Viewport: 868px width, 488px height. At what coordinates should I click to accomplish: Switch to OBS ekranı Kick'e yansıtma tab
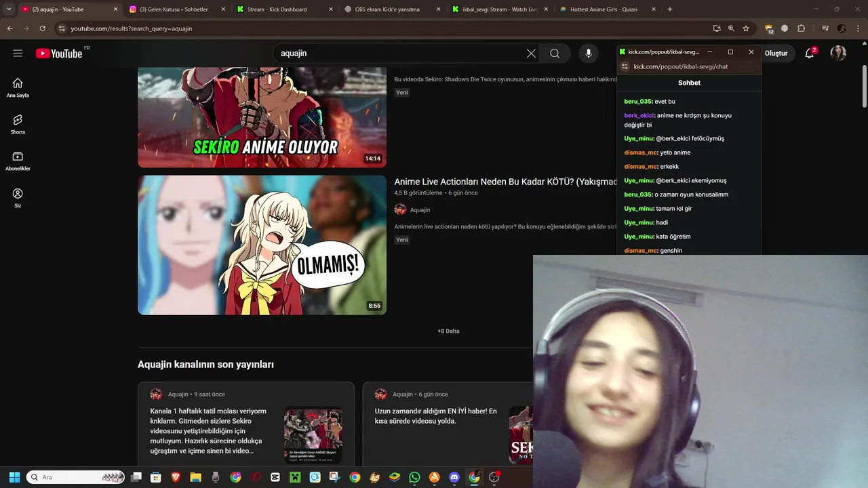click(x=392, y=9)
